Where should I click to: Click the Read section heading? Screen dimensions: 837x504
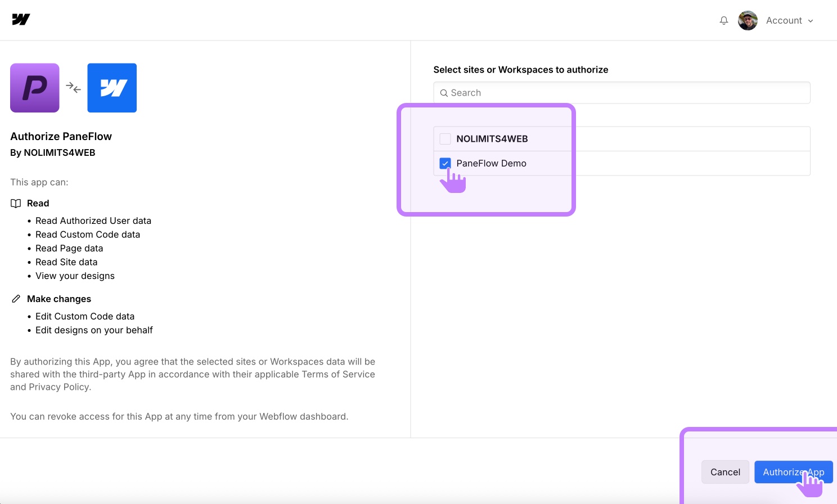[x=38, y=203]
